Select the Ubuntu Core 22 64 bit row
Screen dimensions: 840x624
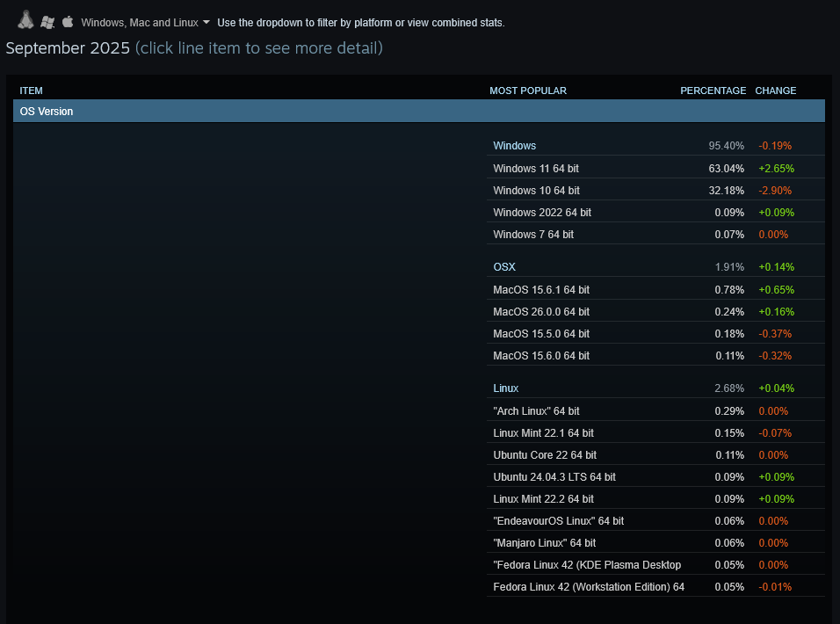(x=655, y=454)
